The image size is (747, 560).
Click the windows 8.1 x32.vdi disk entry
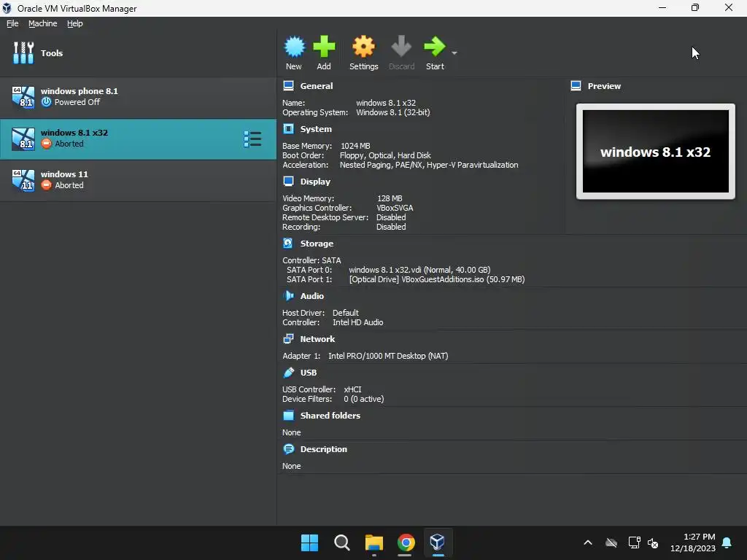click(x=419, y=270)
